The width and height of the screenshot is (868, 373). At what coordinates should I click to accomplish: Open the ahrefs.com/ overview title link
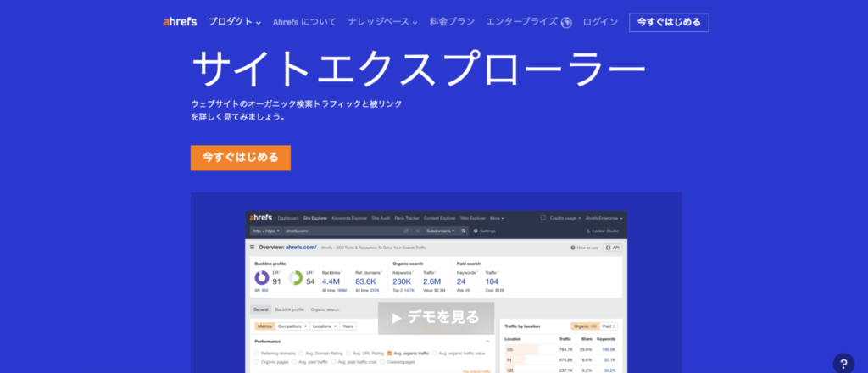click(x=301, y=248)
